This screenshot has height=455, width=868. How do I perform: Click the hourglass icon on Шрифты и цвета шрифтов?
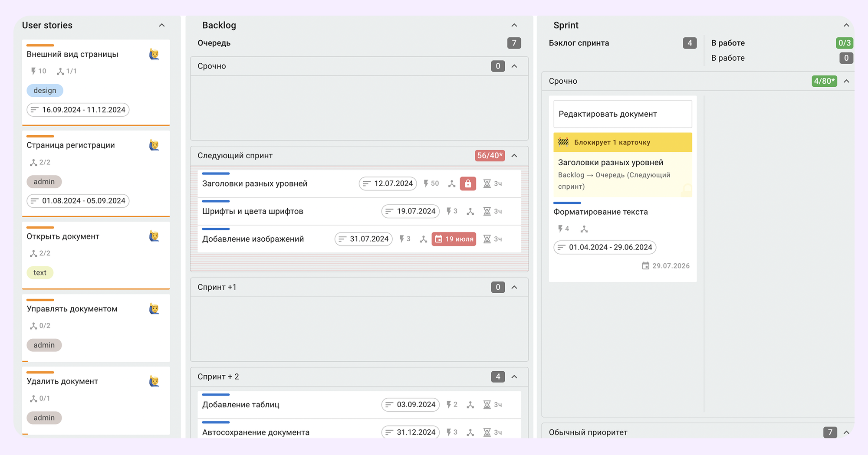click(487, 211)
